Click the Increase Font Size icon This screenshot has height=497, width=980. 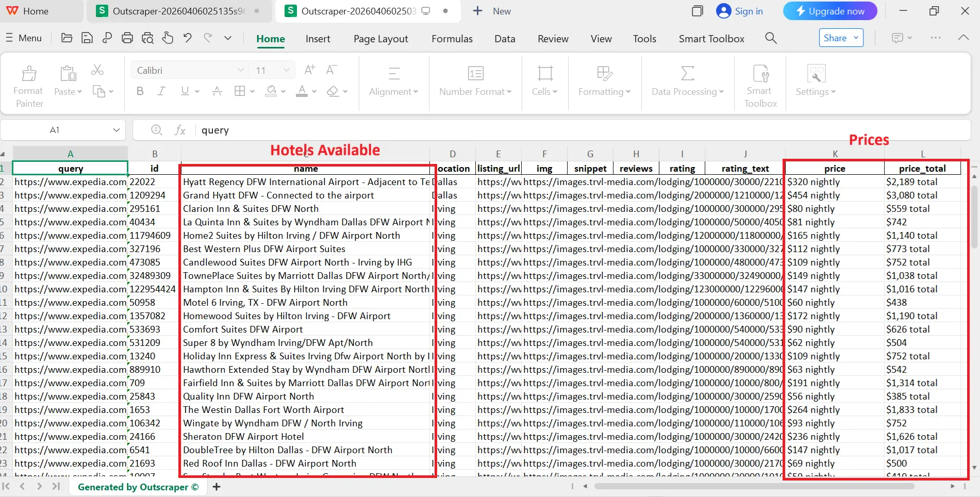pyautogui.click(x=310, y=70)
